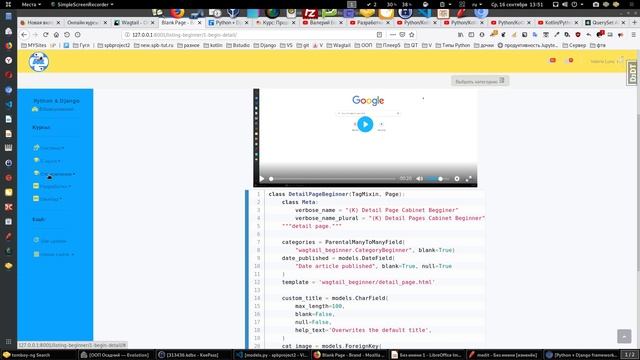
Task: Click the uBlock shield extension icon
Action: click(578, 35)
